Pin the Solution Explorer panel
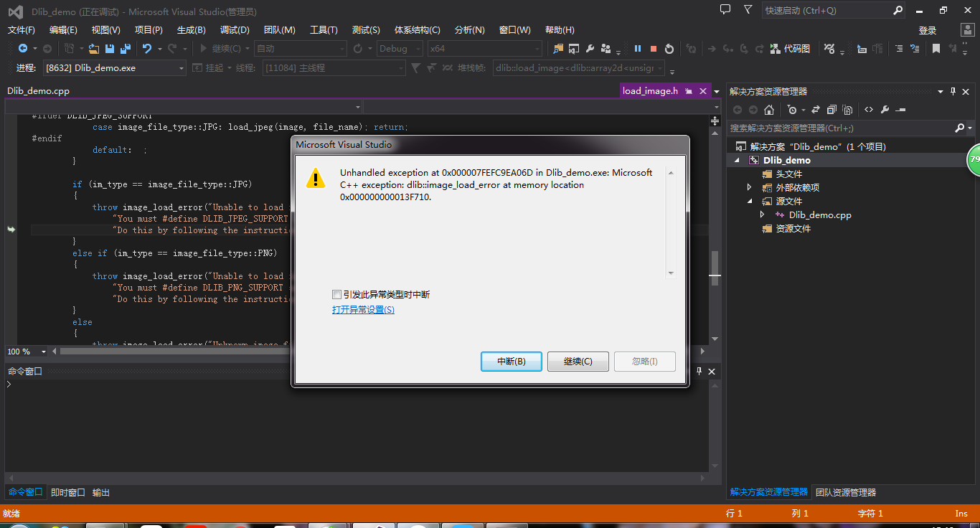980x528 pixels. click(x=953, y=91)
